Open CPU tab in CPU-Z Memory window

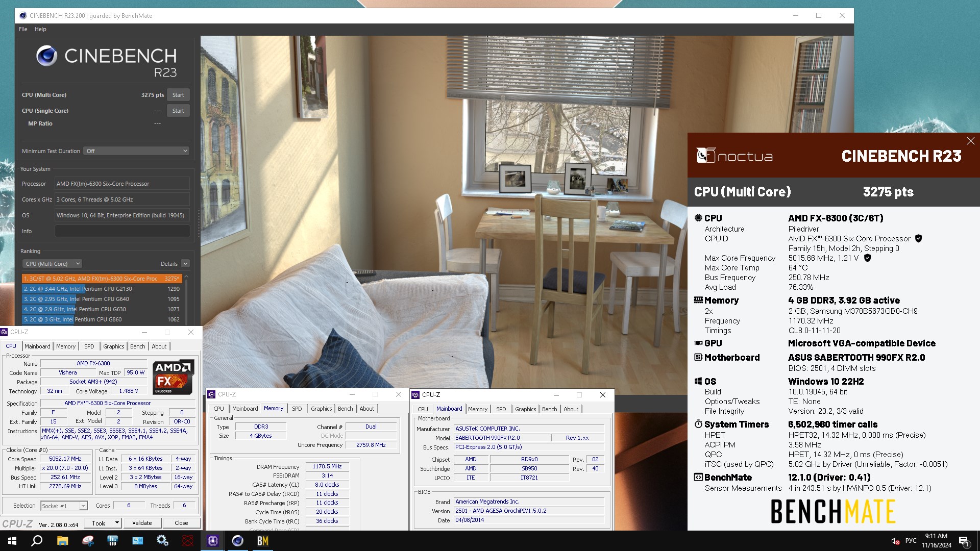[218, 409]
